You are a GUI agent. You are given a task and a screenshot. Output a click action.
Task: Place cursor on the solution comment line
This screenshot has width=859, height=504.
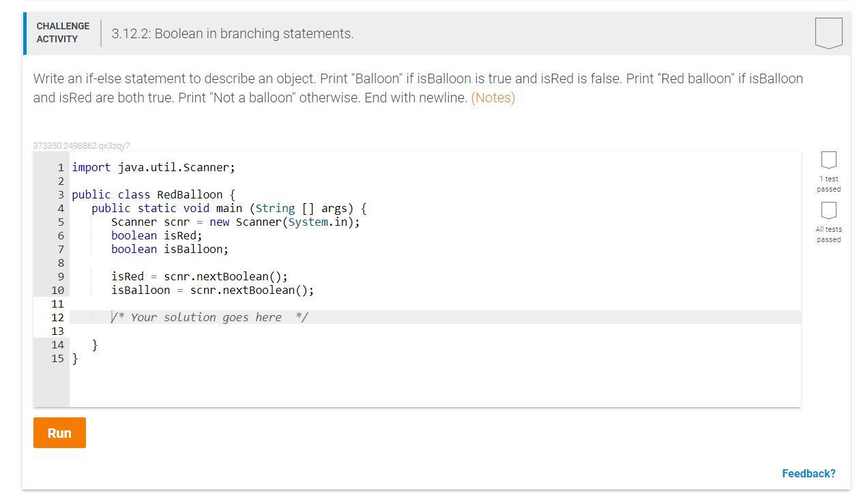coord(208,317)
